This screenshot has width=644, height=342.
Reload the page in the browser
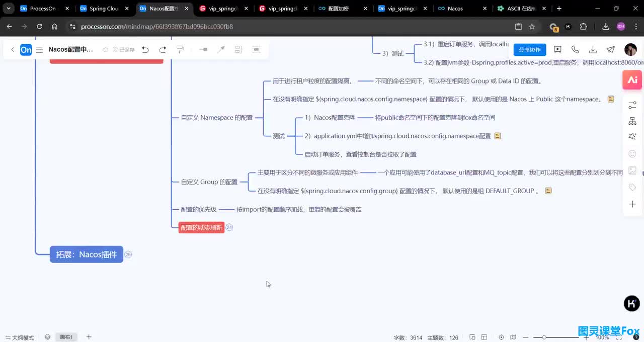(39, 27)
